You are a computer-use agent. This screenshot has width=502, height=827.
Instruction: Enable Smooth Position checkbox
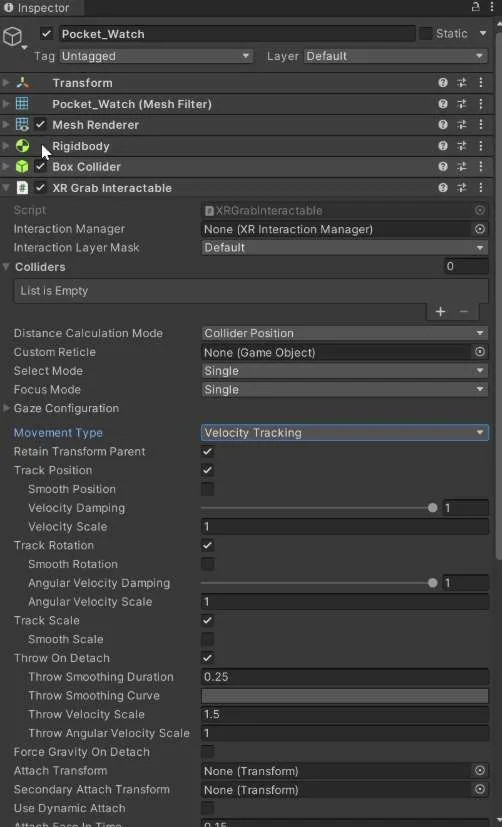click(x=208, y=489)
